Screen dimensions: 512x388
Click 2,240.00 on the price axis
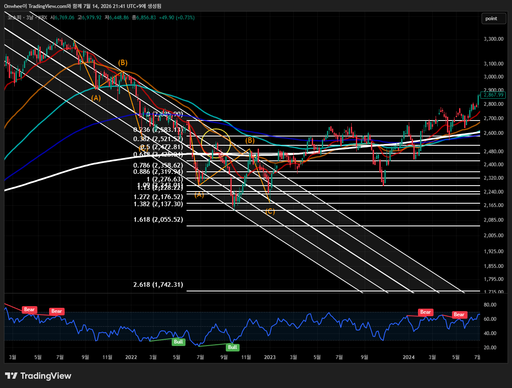pyautogui.click(x=494, y=192)
